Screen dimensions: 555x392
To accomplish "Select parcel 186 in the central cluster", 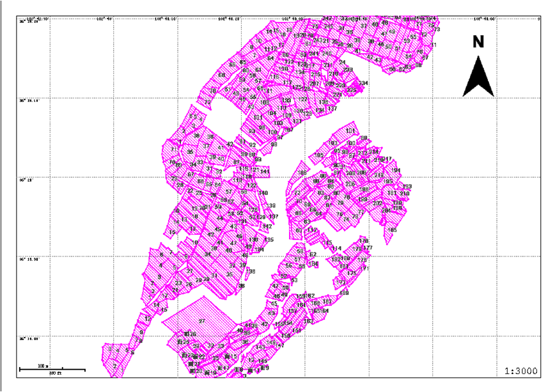I will coord(302,173).
